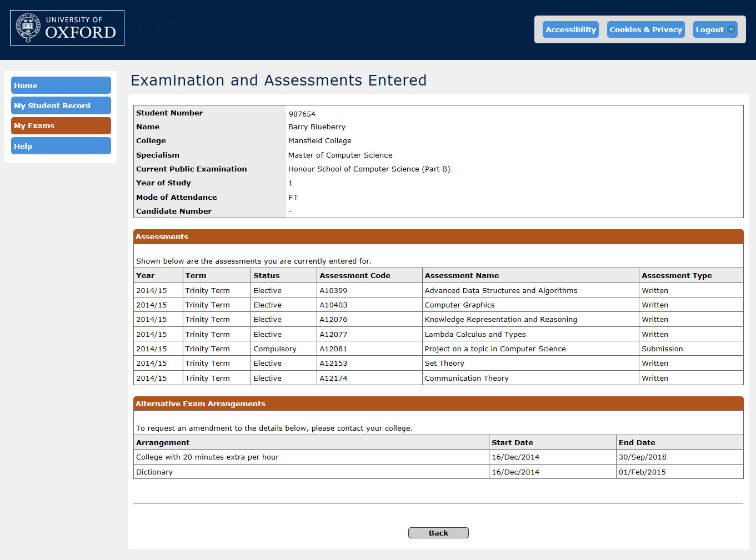Select Advanced Data Structures and Algorithms
Image resolution: width=756 pixels, height=560 pixels.
tap(500, 290)
